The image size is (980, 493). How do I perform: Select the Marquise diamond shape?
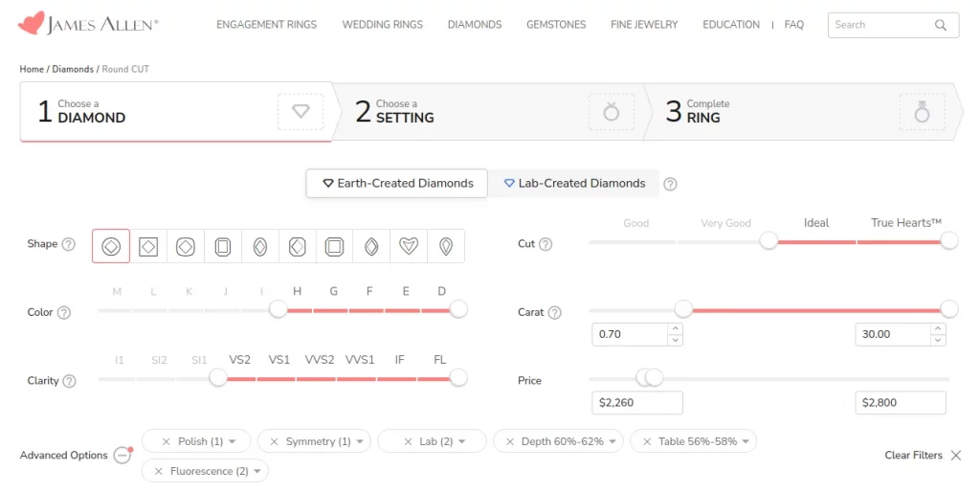(371, 246)
